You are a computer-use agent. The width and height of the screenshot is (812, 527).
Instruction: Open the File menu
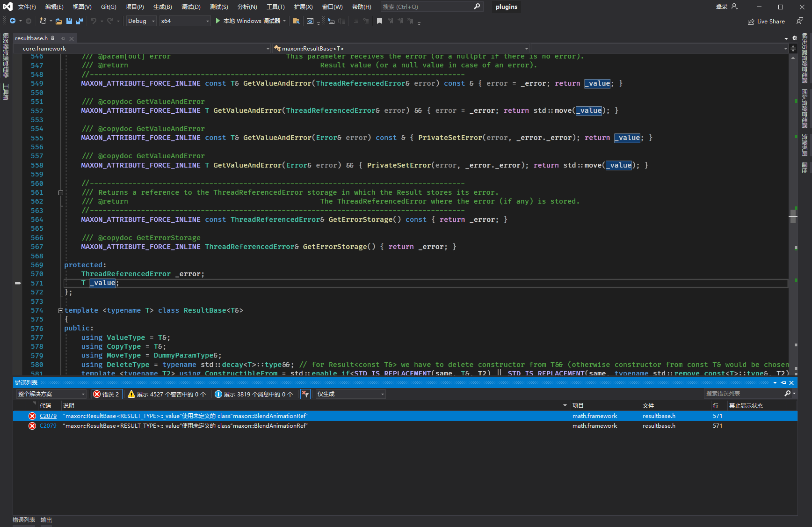[x=27, y=7]
